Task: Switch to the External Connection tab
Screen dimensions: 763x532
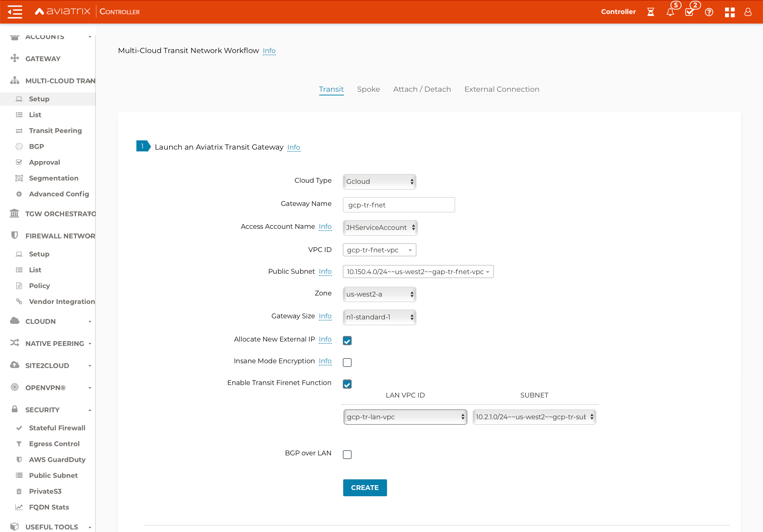Action: 502,89
